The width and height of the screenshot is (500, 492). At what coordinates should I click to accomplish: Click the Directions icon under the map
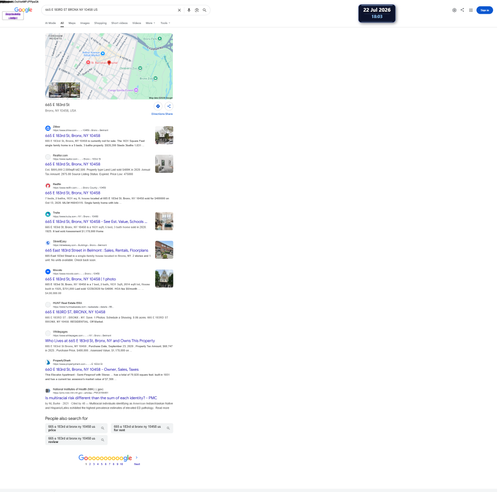(158, 106)
